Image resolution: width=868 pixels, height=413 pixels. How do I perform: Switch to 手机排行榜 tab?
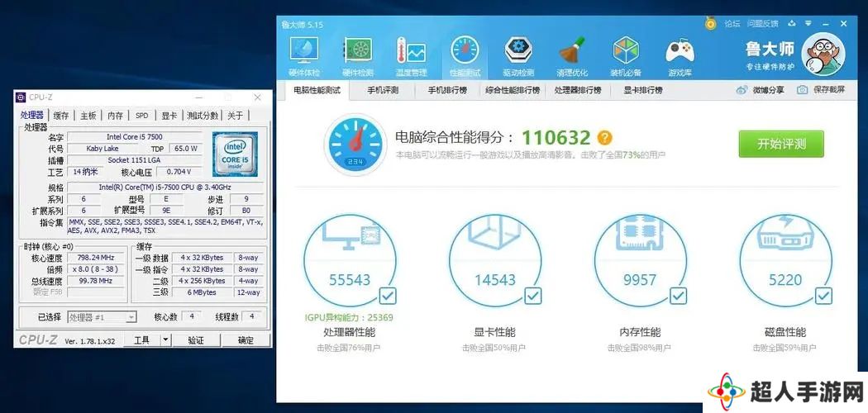click(447, 90)
